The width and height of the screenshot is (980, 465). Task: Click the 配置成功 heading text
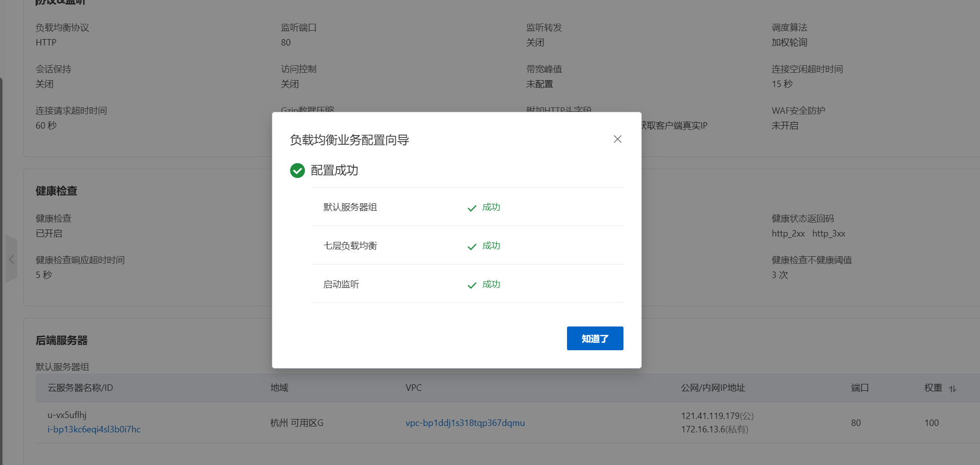(x=334, y=171)
